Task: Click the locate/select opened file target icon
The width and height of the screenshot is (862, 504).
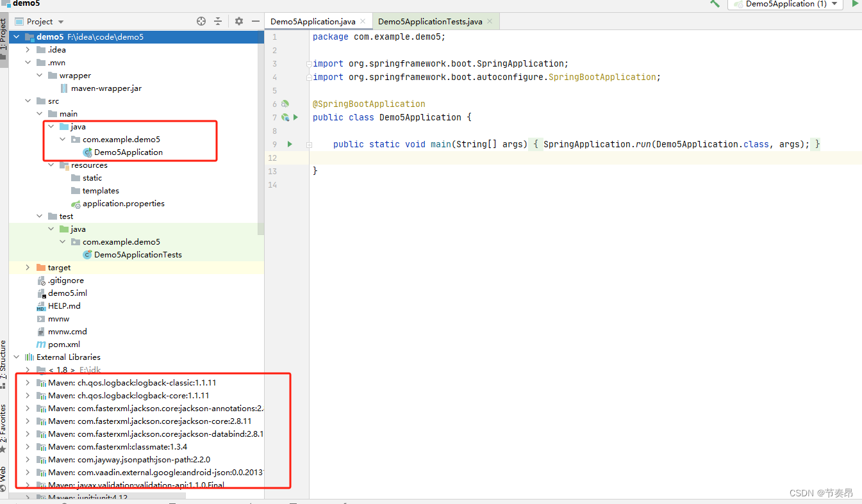Action: coord(201,21)
